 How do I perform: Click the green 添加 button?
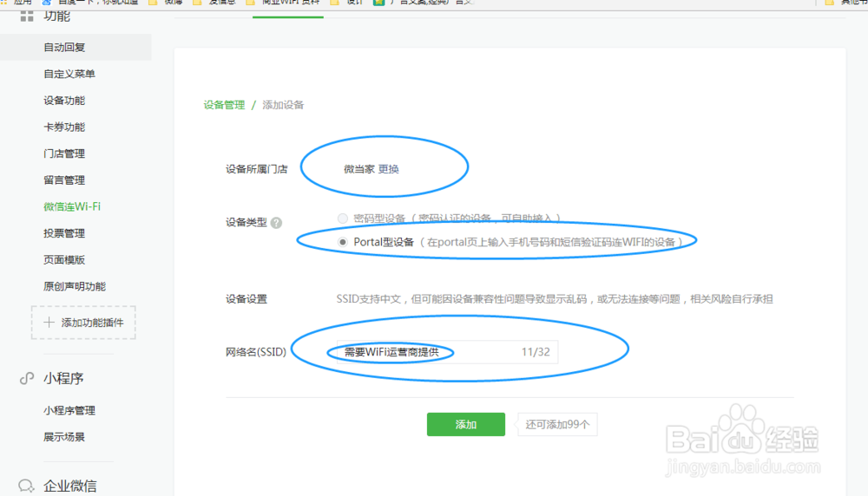(466, 424)
